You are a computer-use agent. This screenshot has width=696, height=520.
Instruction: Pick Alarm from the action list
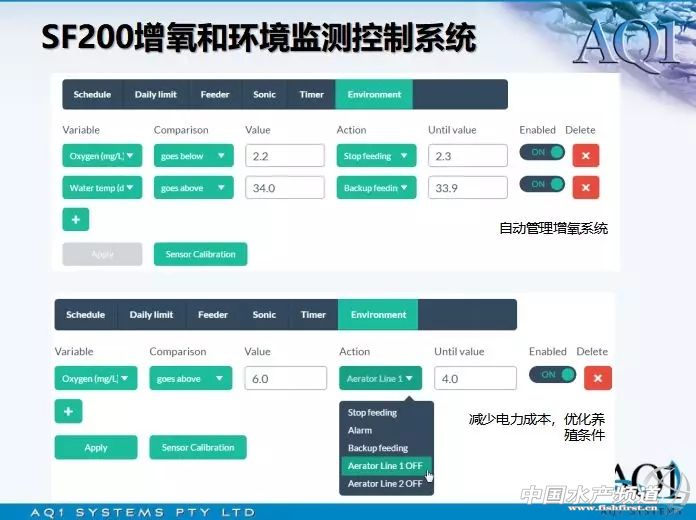click(360, 430)
